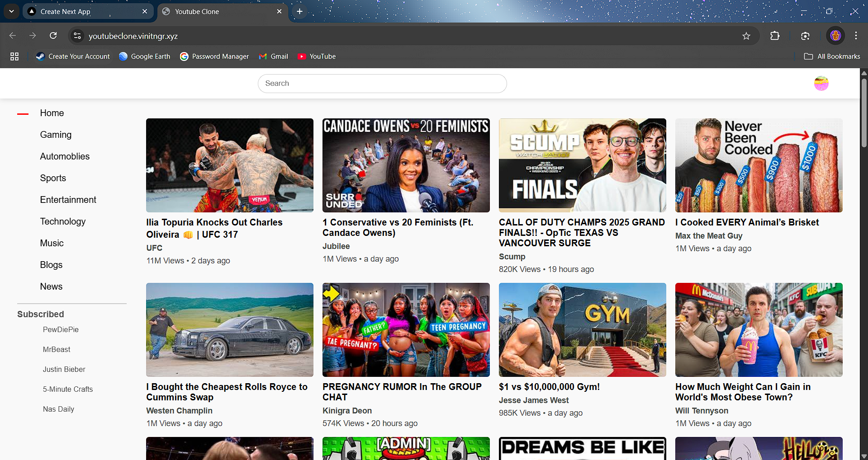Go back to the previous page
The image size is (868, 460).
pyautogui.click(x=13, y=36)
